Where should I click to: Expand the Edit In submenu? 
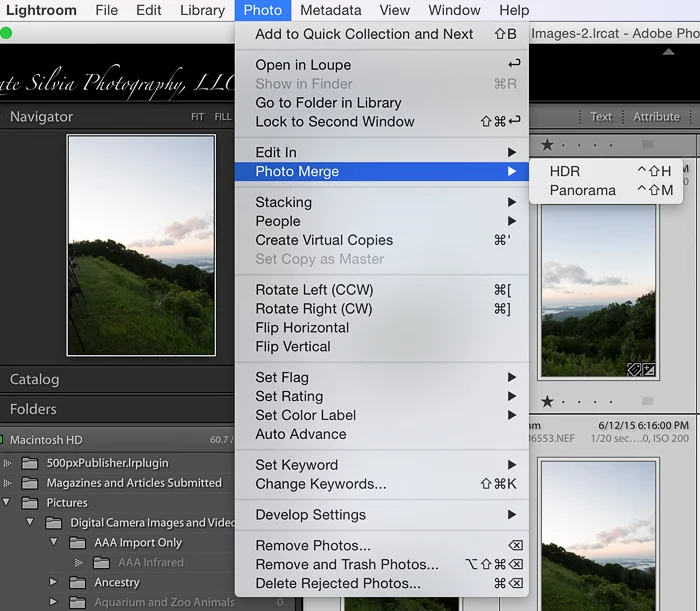(382, 152)
